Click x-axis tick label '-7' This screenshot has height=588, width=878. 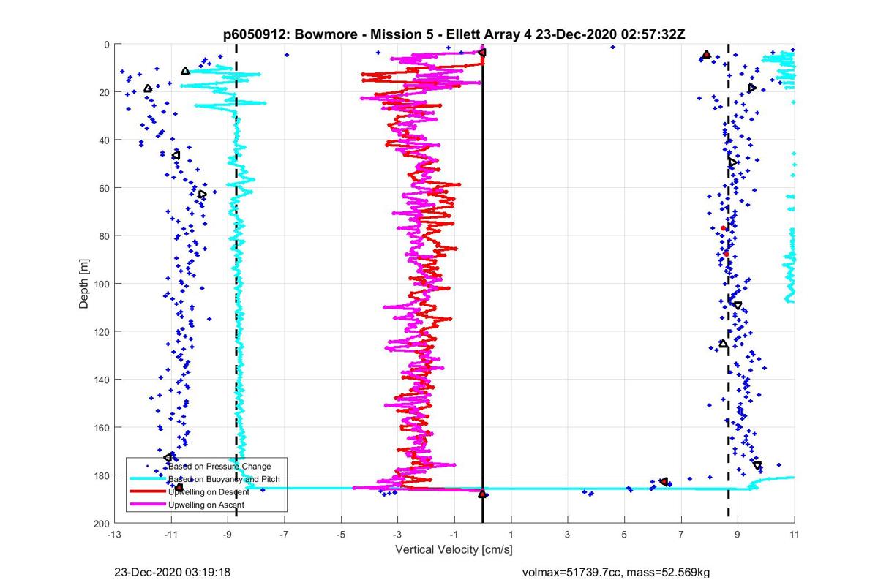point(284,535)
